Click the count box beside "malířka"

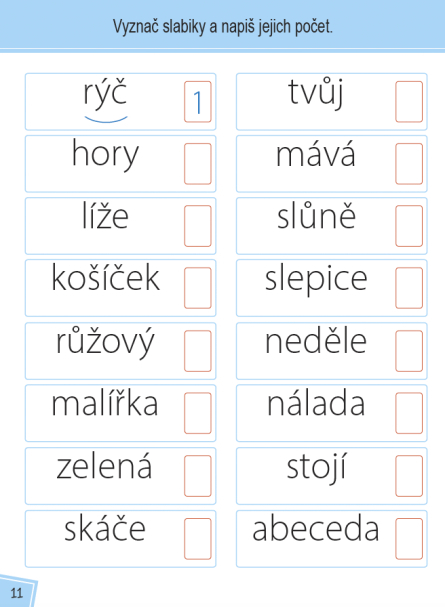(x=198, y=413)
